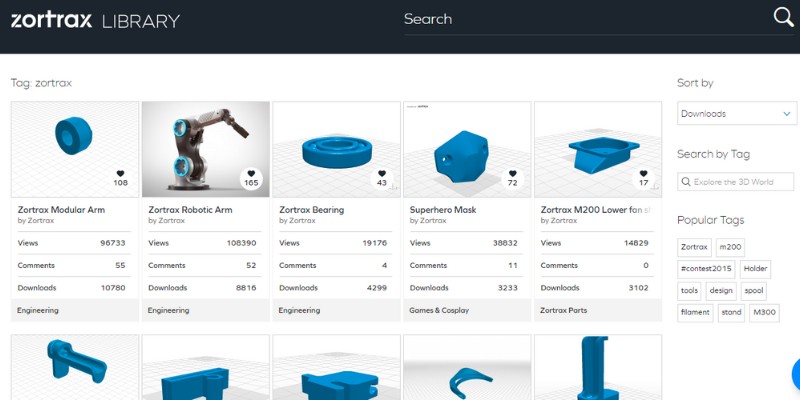The height and width of the screenshot is (400, 800).
Task: Click the Zortrax Library logo
Action: point(95,19)
